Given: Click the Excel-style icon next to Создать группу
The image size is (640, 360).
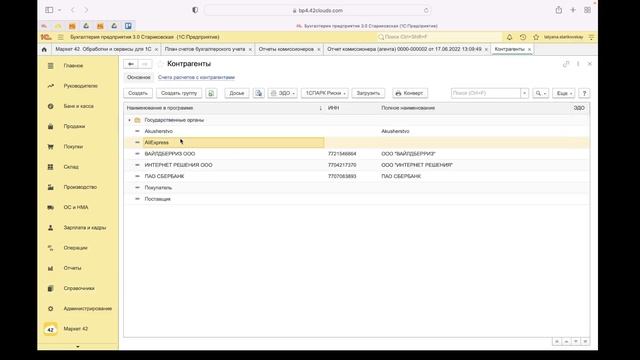Looking at the screenshot, I should [x=211, y=93].
